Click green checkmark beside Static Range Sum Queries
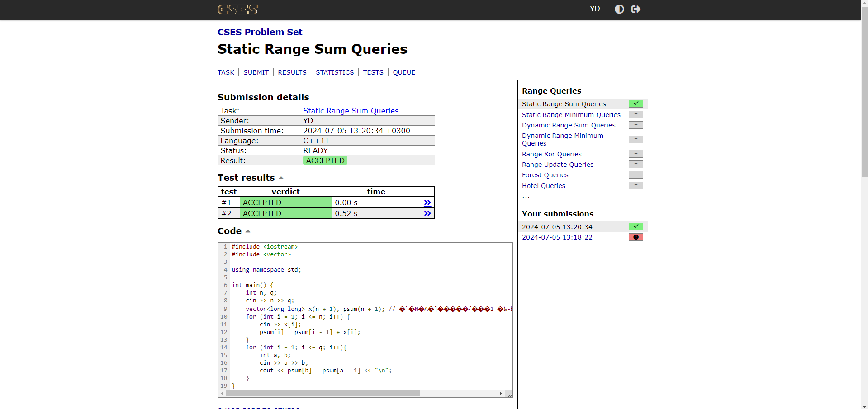 pos(636,104)
